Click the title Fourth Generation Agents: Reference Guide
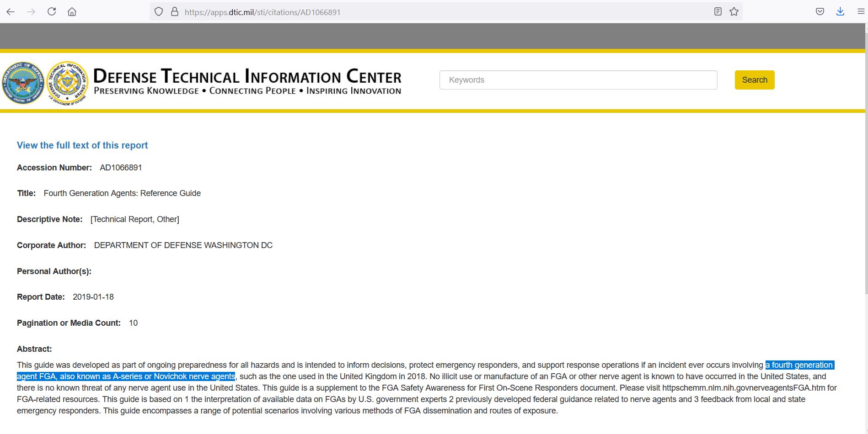Image resolution: width=868 pixels, height=434 pixels. pos(122,193)
